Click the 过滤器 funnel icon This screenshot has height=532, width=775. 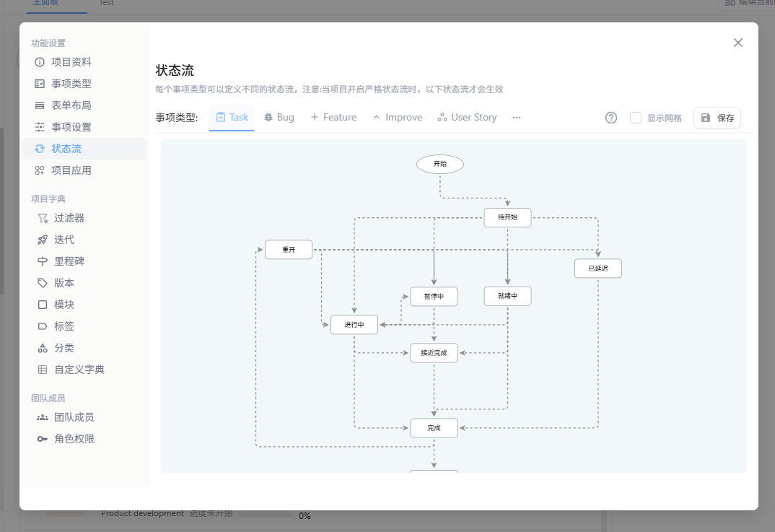43,218
